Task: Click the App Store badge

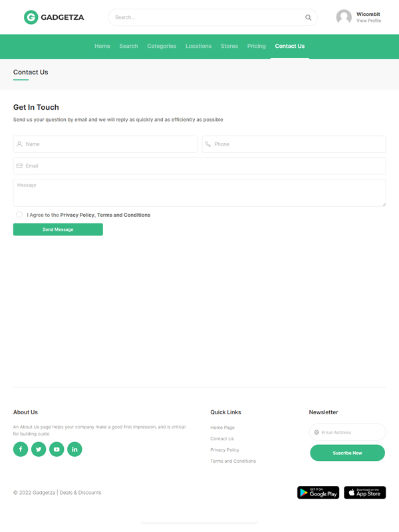Action: tap(364, 493)
